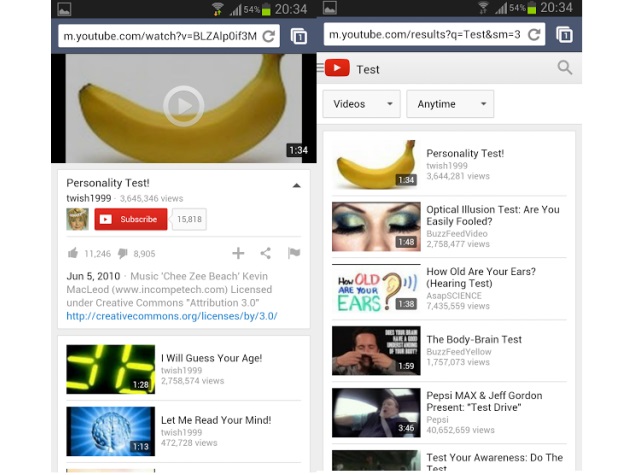
Task: Open twish1999 channel avatar
Action: pyautogui.click(x=77, y=219)
